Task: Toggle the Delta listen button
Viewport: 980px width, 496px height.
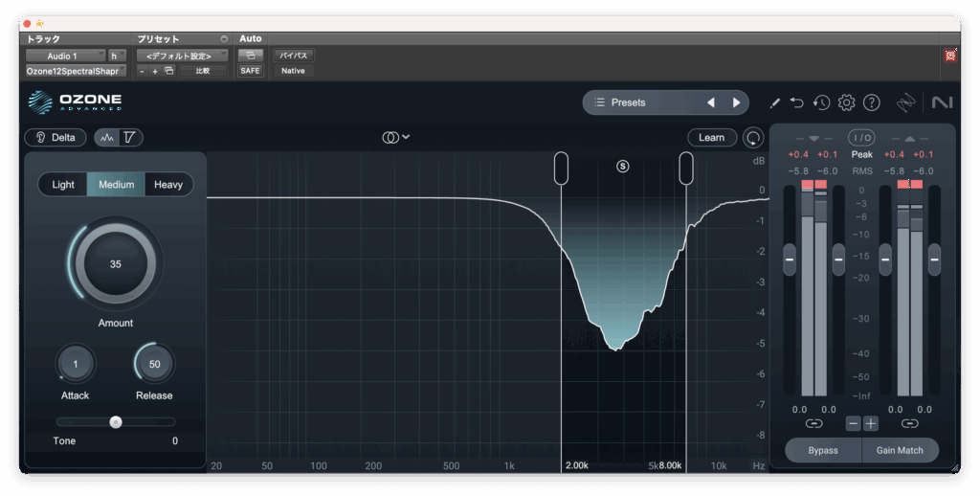Action: 56,138
